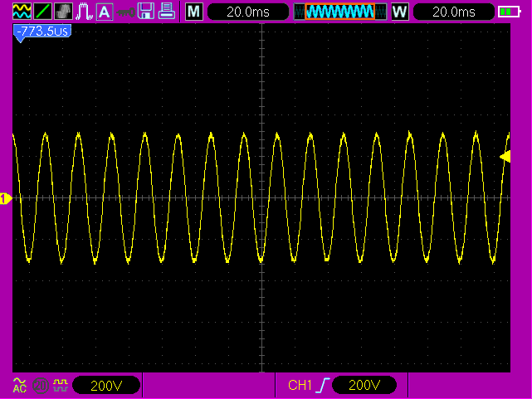The width and height of the screenshot is (532, 399).
Task: Toggle the grayed-out circular channel indicator
Action: click(x=40, y=385)
